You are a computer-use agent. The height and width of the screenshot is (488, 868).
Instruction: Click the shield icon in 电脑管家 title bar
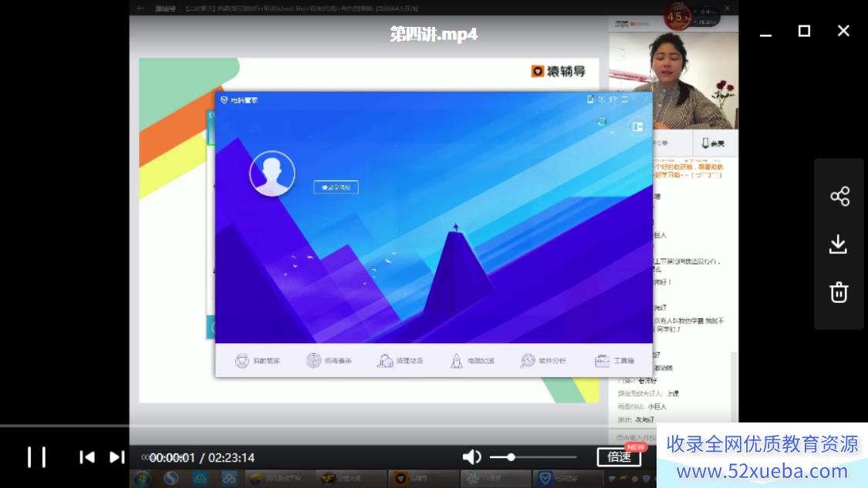pos(602,99)
